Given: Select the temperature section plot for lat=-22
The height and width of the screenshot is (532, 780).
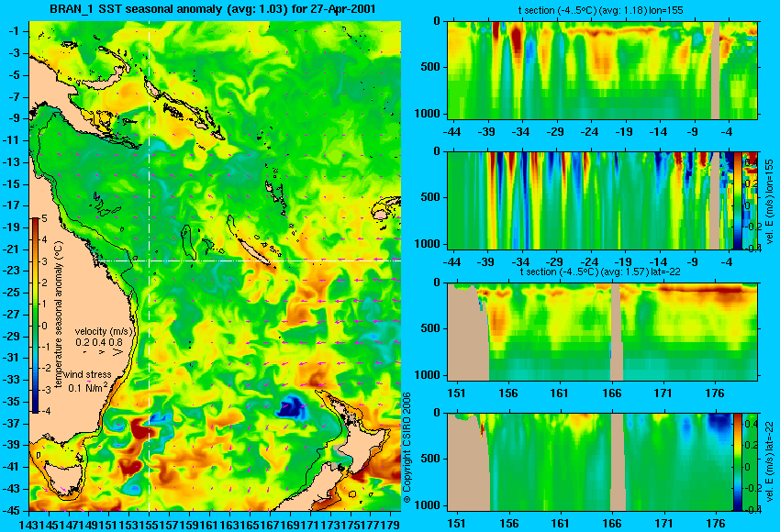Looking at the screenshot, I should pyautogui.click(x=602, y=332).
